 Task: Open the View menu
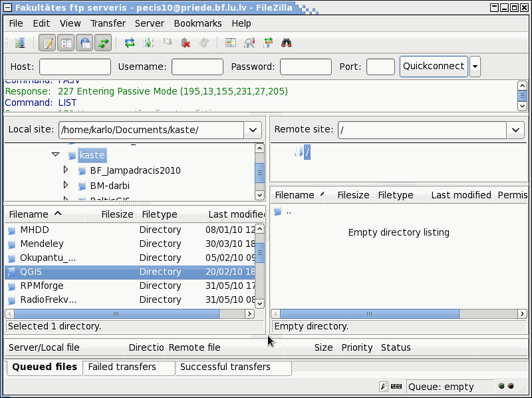70,23
